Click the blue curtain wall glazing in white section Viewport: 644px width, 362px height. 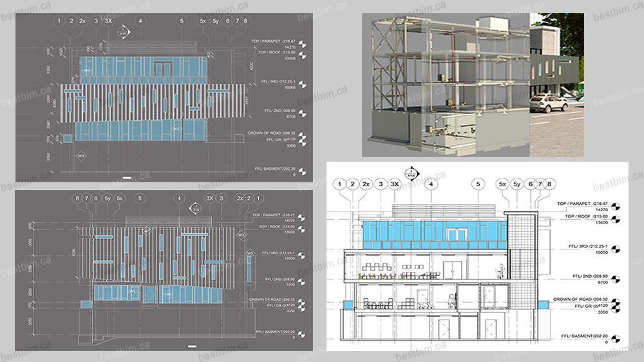pyautogui.click(x=435, y=234)
